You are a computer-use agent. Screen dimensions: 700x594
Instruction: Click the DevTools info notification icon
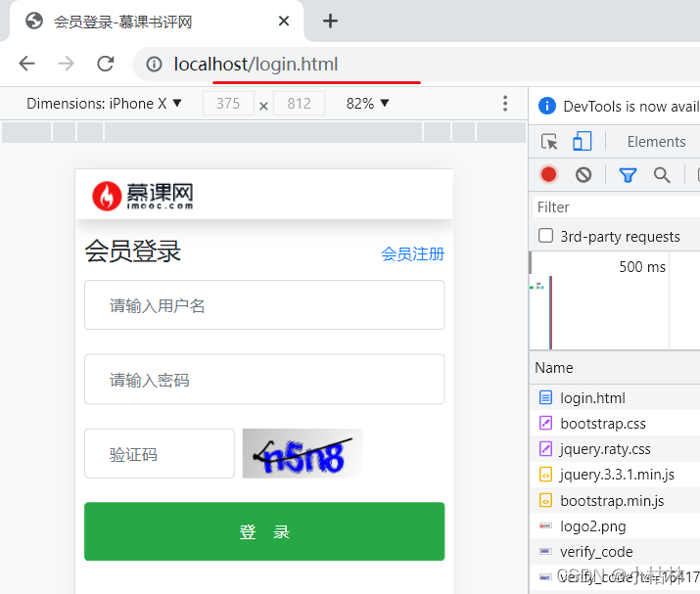pyautogui.click(x=547, y=107)
